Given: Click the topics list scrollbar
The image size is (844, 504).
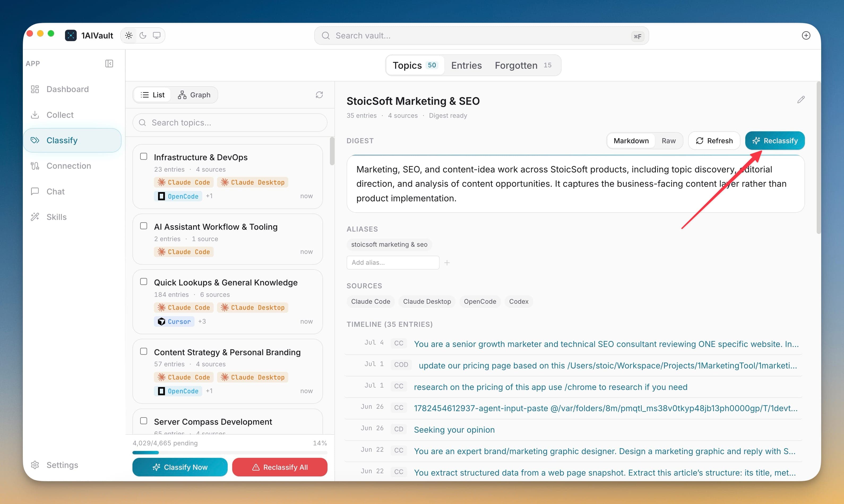Looking at the screenshot, I should (x=332, y=151).
